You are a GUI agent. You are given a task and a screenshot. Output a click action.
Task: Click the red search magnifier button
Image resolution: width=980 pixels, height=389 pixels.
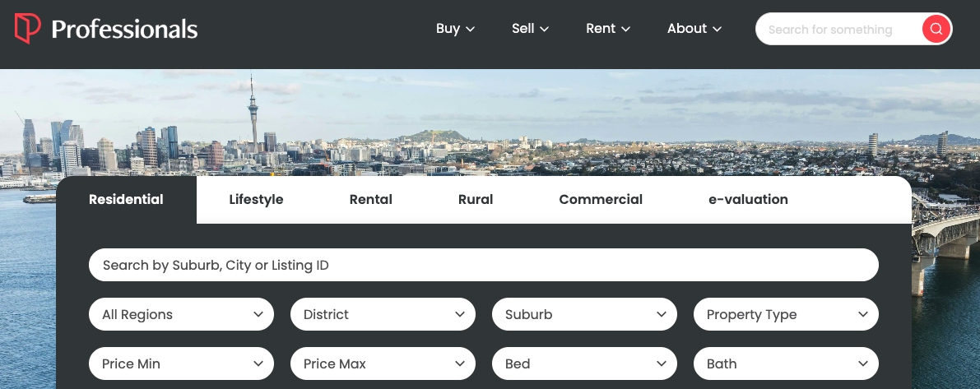(x=936, y=29)
